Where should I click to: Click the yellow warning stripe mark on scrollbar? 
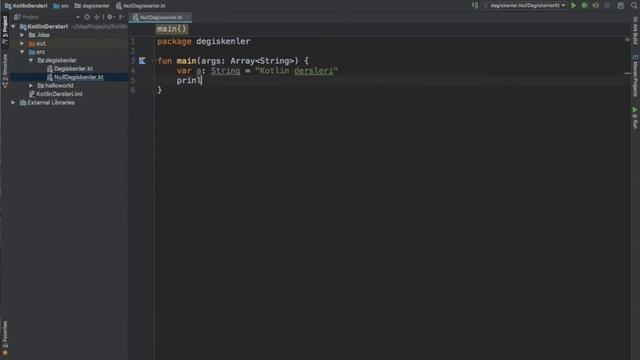point(627,73)
